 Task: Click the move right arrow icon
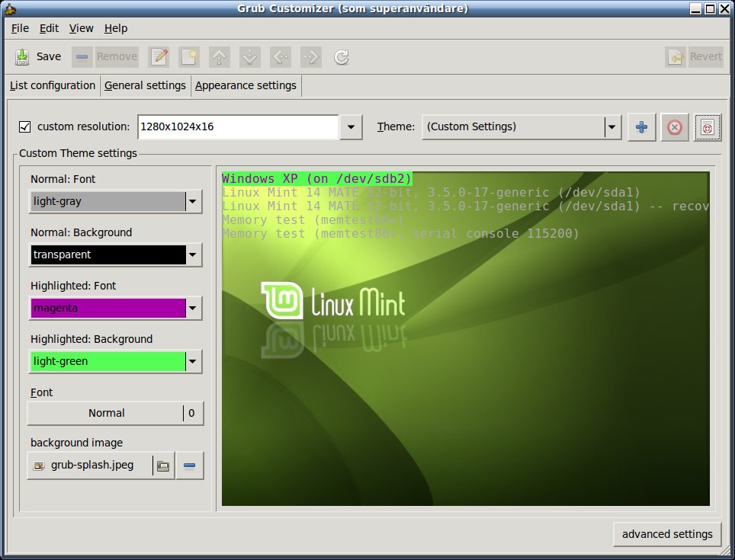[311, 57]
